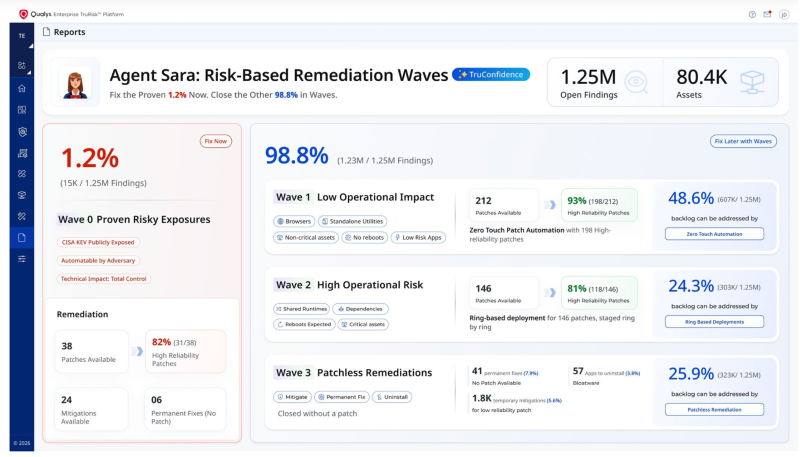This screenshot has width=800, height=457.
Task: Click the No reboots tag
Action: pyautogui.click(x=364, y=238)
